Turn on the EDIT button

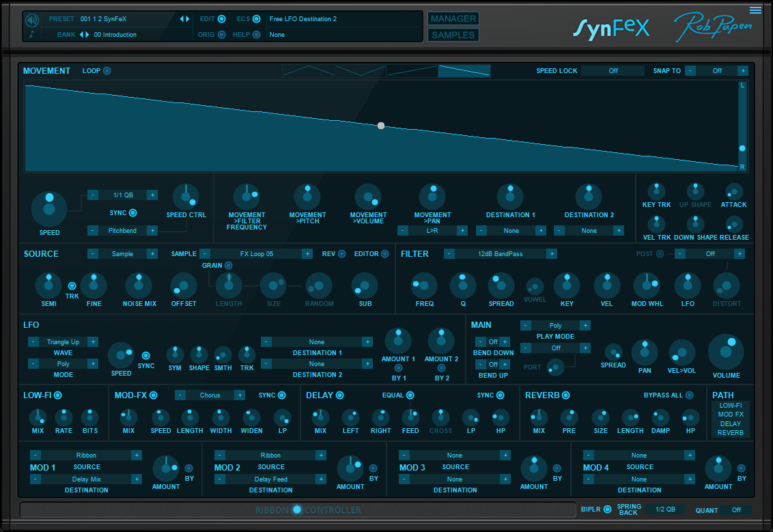point(222,18)
